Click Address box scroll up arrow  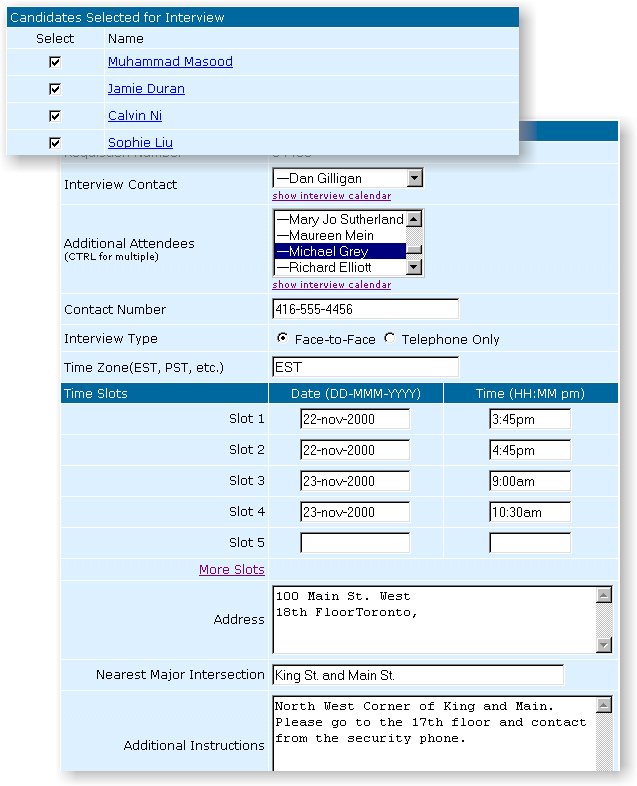tap(604, 595)
